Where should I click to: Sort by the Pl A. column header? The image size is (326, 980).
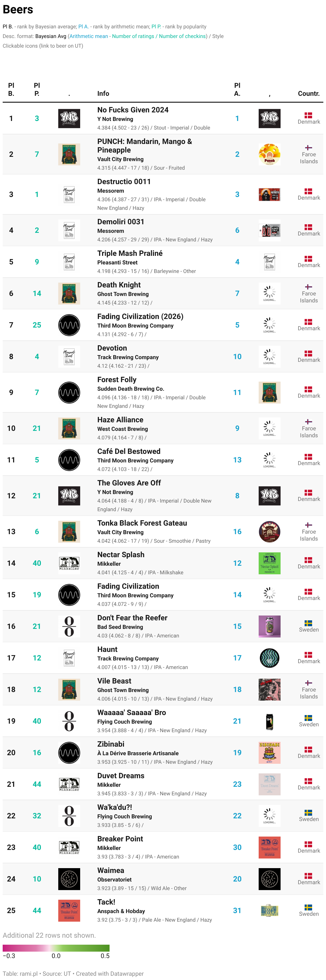237,89
